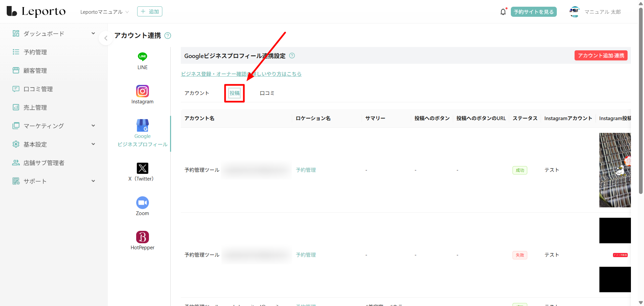Open the Leportoマニュアル store dropdown

coord(104,12)
